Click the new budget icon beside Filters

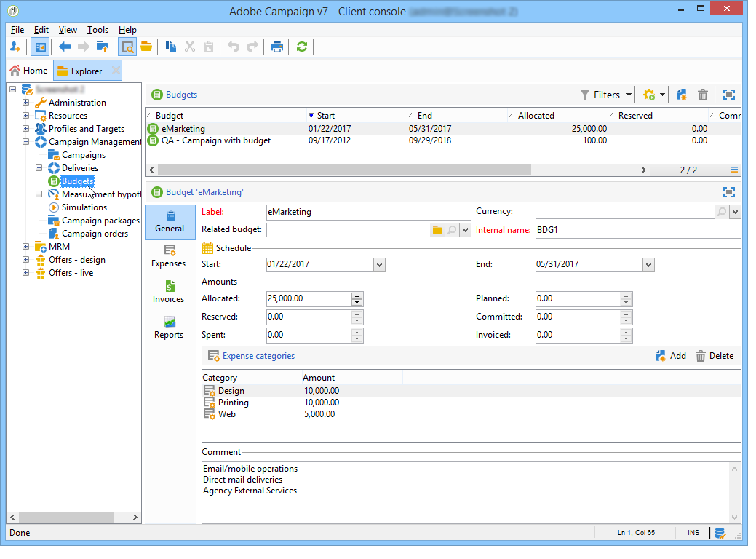pos(682,95)
